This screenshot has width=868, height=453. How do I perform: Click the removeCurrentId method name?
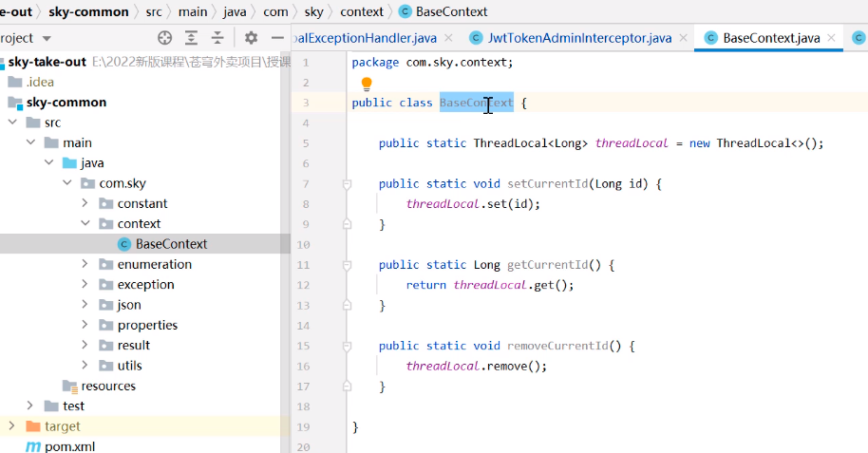coord(558,346)
